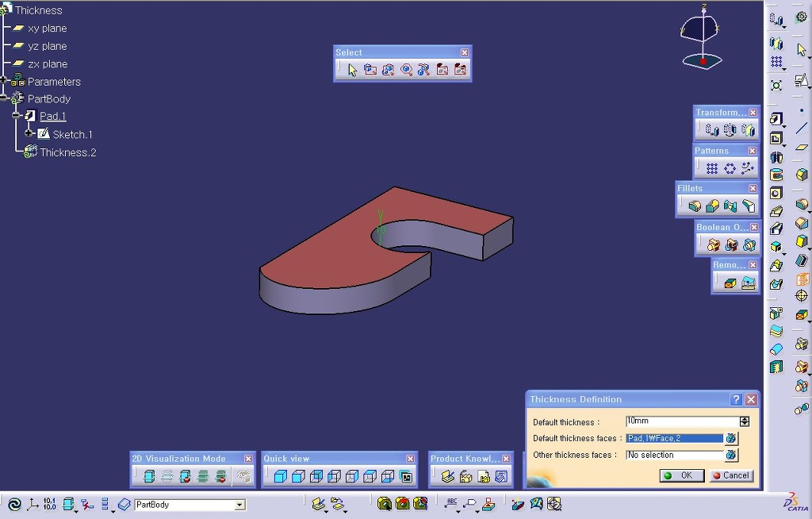Image resolution: width=812 pixels, height=519 pixels.
Task: Select the xy plane in the tree
Action: (x=47, y=29)
